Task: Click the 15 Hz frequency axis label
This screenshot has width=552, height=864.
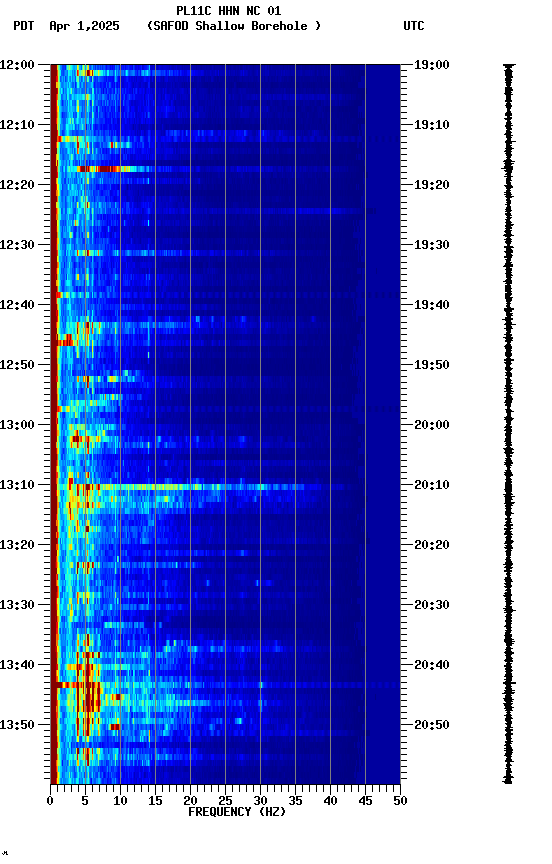Action: pos(155,801)
